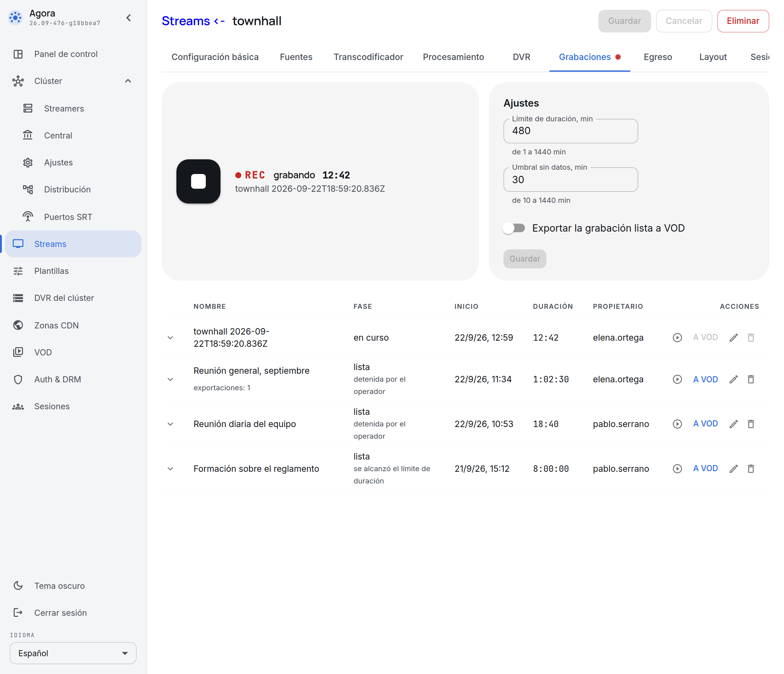Open the Egreso tab
The image size is (784, 674).
(x=658, y=57)
